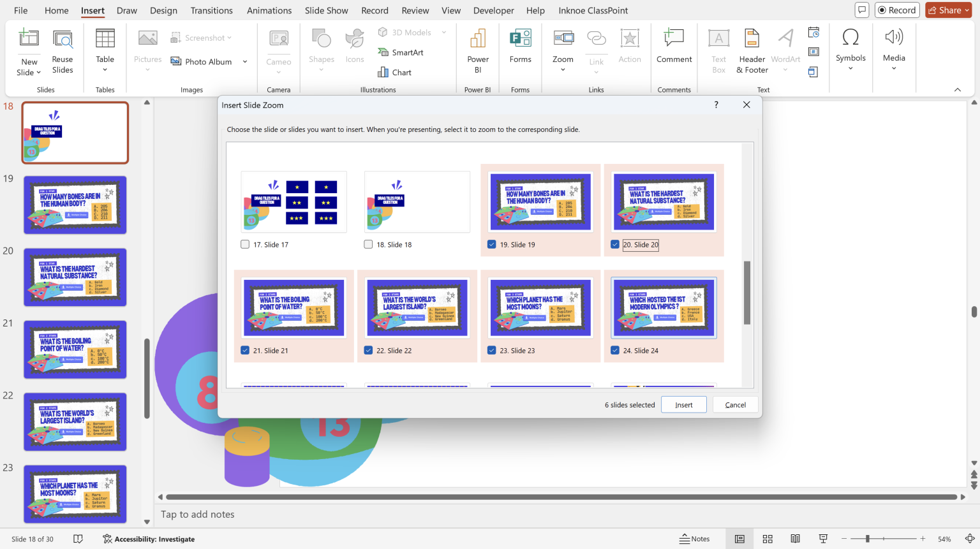Viewport: 980px width, 549px height.
Task: Switch to Slide Sorter view
Action: (x=768, y=539)
